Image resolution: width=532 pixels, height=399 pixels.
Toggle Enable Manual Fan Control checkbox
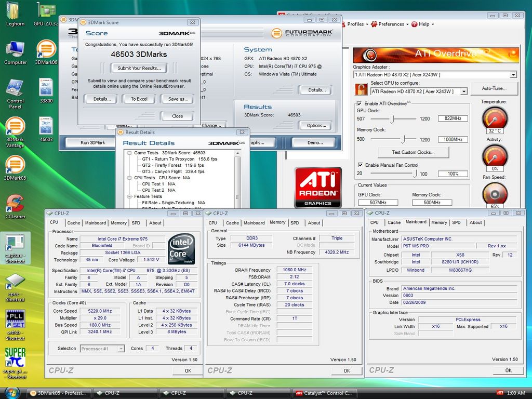click(360, 165)
